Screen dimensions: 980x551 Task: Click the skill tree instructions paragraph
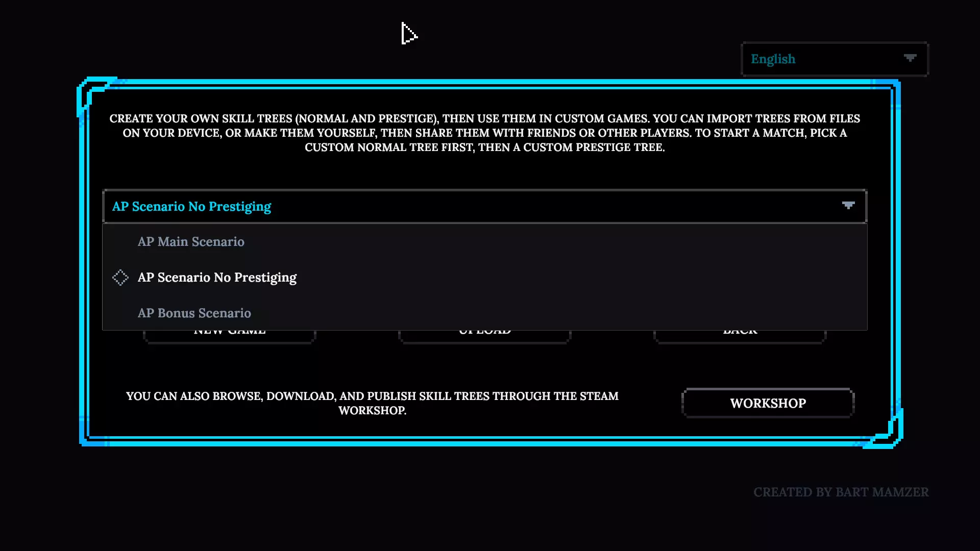(484, 133)
